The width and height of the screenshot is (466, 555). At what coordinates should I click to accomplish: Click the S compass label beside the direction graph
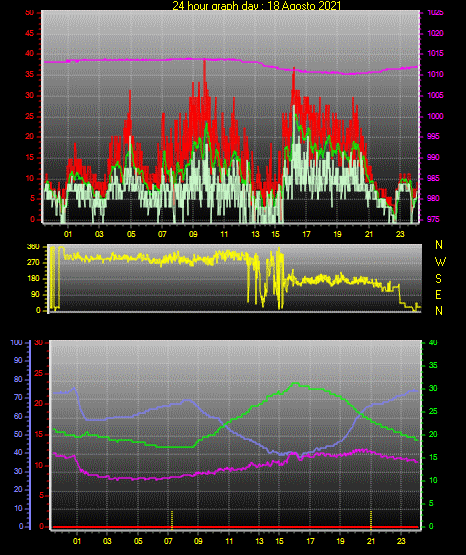438,279
